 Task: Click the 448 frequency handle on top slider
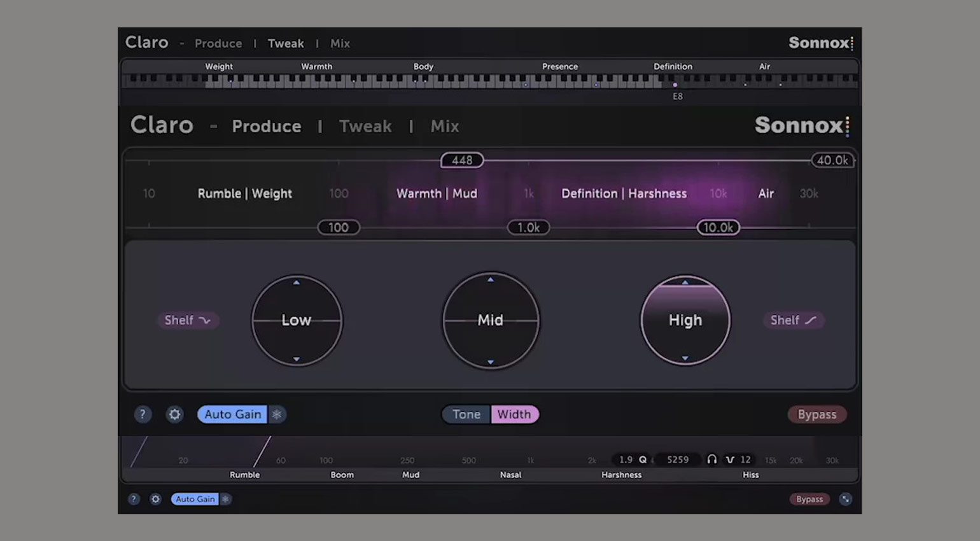coord(462,160)
